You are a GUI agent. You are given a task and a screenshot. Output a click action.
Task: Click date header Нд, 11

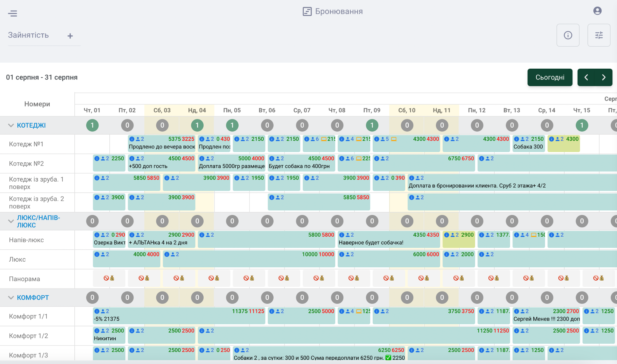point(442,110)
